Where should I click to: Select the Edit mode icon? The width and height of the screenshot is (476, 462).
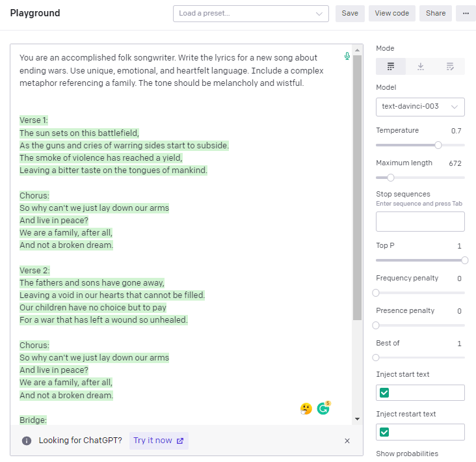tap(450, 66)
